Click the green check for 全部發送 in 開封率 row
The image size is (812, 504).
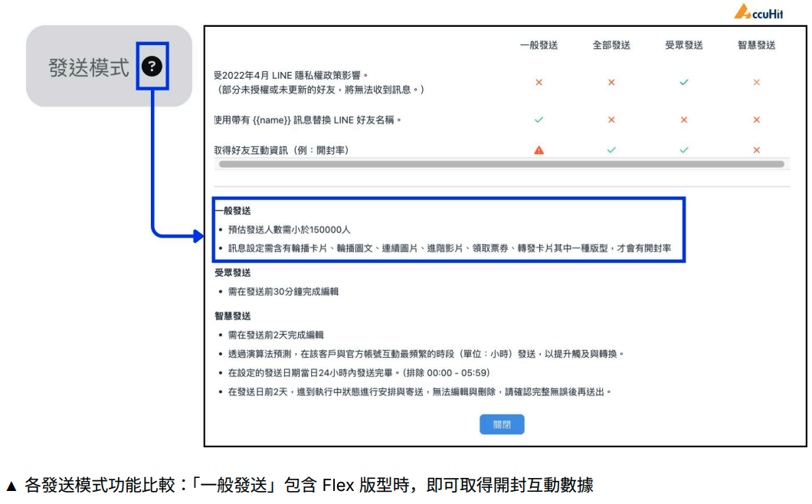click(611, 150)
